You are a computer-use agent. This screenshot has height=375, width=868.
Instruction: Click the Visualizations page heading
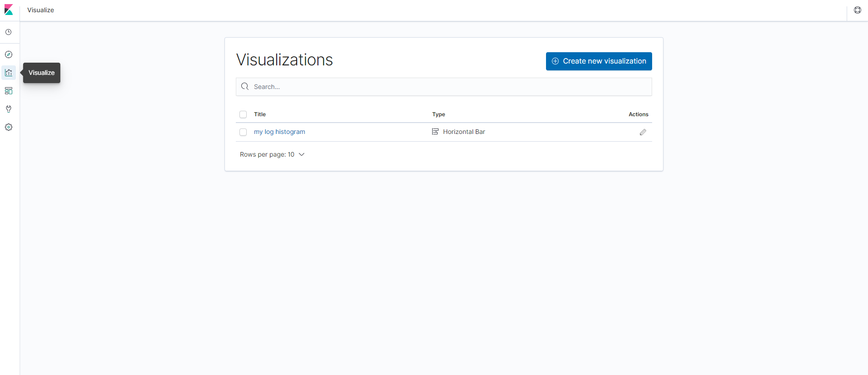(x=285, y=60)
